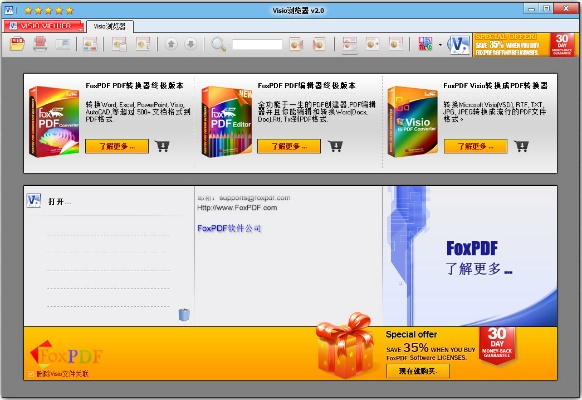This screenshot has width=582, height=400.
Task: Open the language icon dropdown arrow
Action: point(440,45)
